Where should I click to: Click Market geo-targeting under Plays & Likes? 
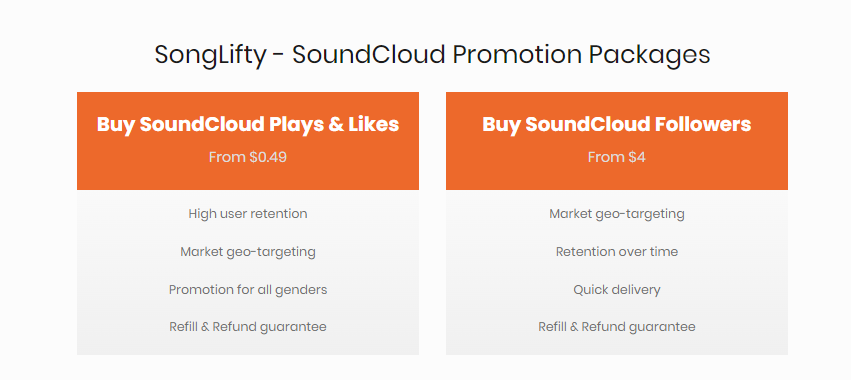248,252
